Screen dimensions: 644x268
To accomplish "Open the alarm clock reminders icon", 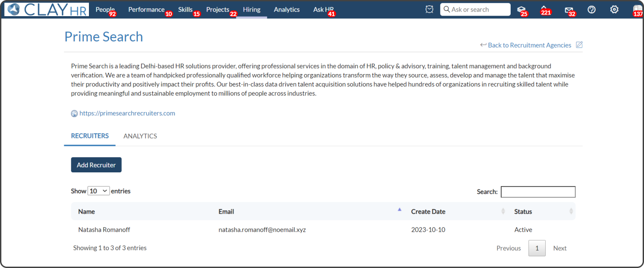I will tap(429, 9).
